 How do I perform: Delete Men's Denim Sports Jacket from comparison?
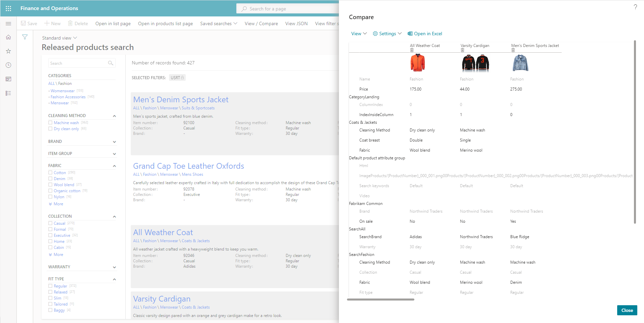click(513, 50)
